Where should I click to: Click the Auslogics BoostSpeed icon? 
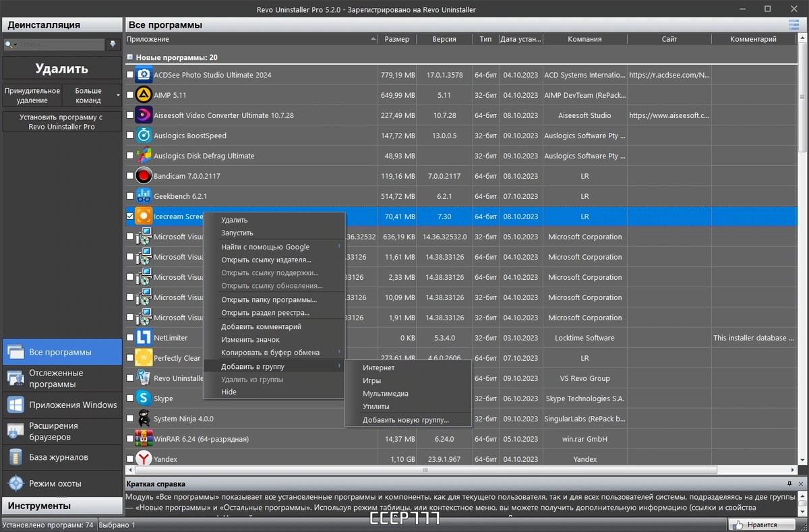(x=144, y=136)
